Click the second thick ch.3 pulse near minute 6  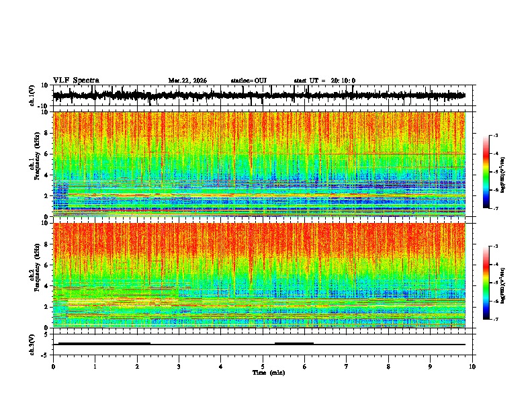(x=294, y=343)
